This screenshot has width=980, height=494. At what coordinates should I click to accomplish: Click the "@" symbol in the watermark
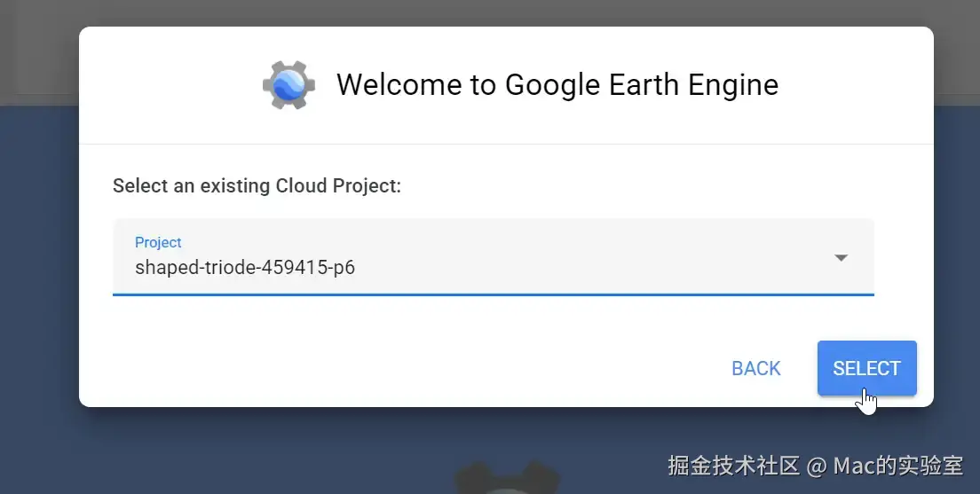pos(818,465)
